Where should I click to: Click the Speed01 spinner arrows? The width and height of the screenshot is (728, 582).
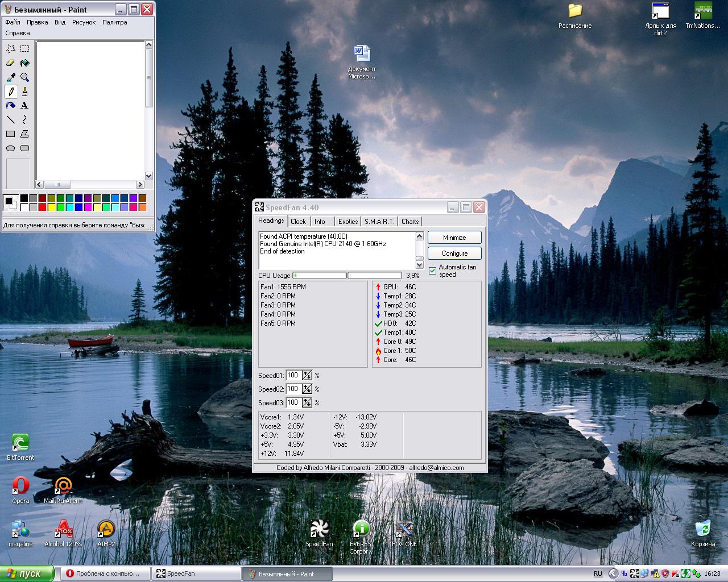pos(307,375)
